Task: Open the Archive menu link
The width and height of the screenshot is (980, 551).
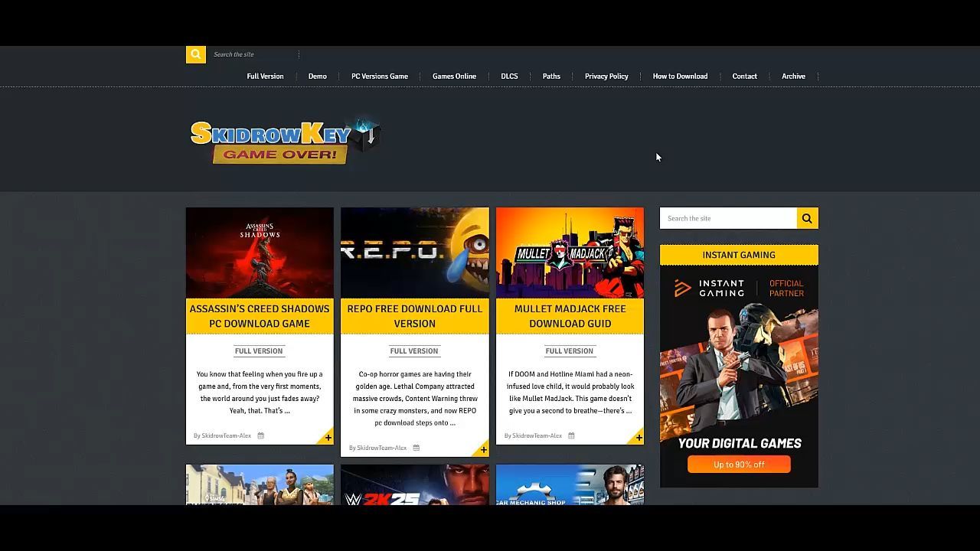Action: [x=793, y=76]
